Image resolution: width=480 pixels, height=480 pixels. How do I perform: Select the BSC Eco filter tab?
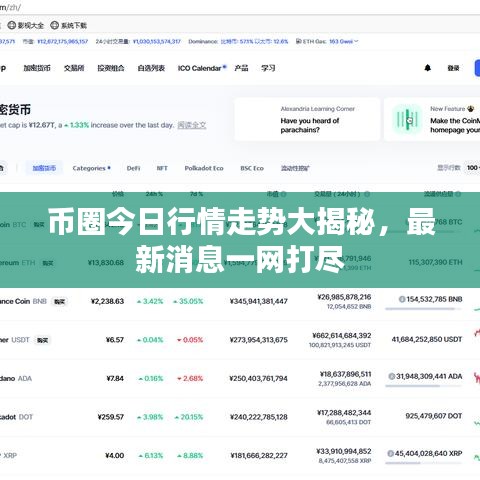[252, 168]
